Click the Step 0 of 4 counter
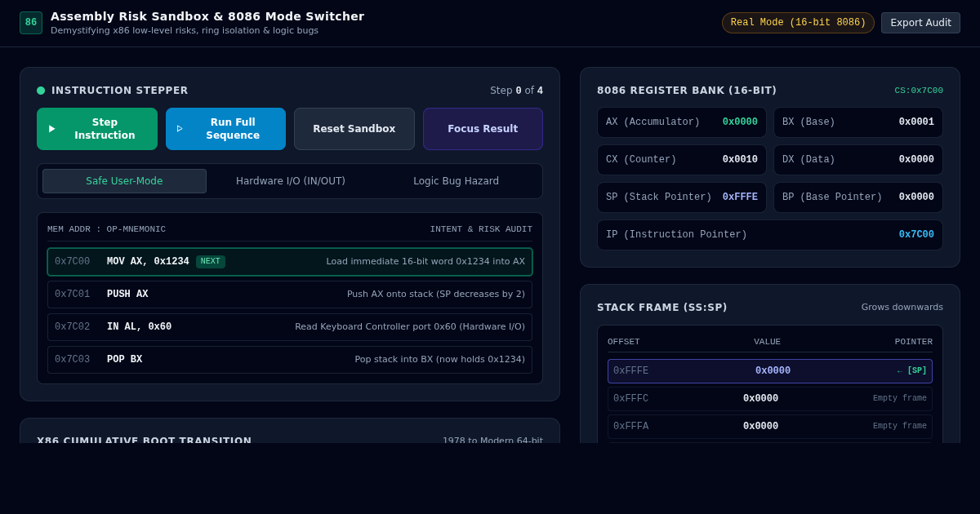980x514 pixels. point(516,91)
